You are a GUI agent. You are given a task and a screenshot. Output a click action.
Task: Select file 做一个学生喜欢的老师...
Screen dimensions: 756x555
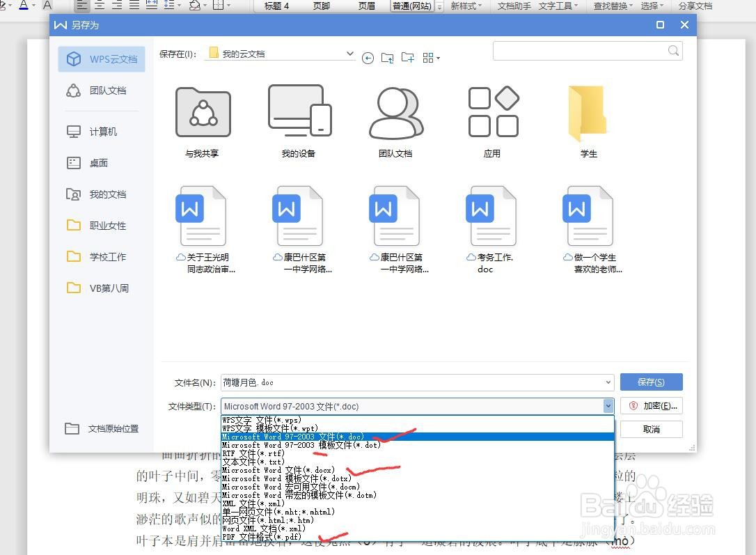pos(592,230)
